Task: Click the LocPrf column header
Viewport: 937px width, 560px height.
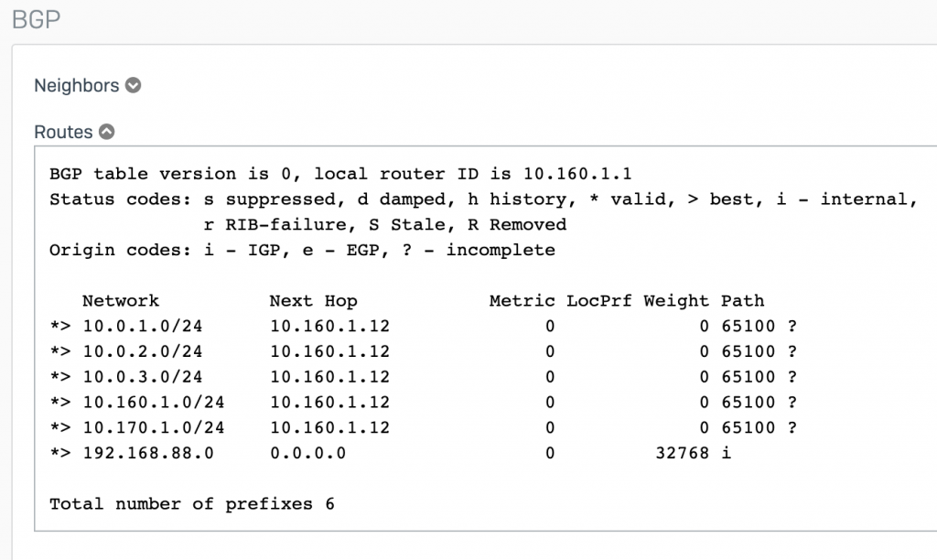Action: pyautogui.click(x=598, y=301)
